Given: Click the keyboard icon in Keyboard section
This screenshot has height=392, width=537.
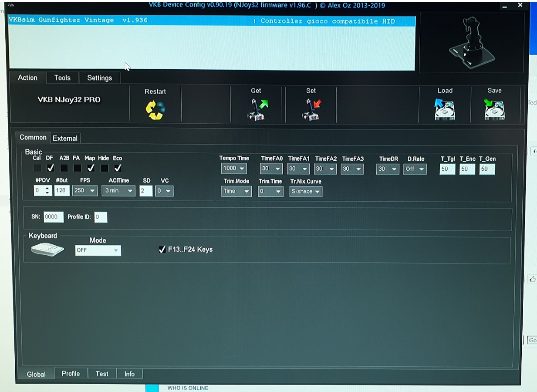Looking at the screenshot, I should 47,250.
